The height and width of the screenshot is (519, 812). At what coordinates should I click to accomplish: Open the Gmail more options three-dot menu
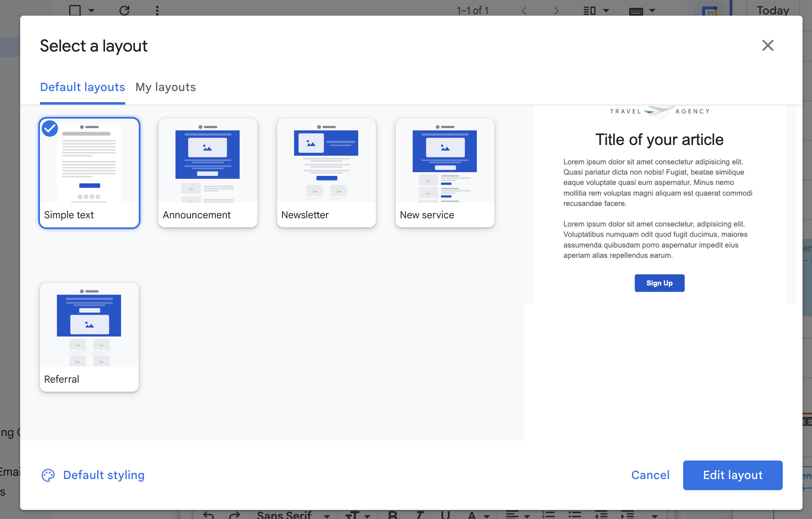tap(157, 10)
